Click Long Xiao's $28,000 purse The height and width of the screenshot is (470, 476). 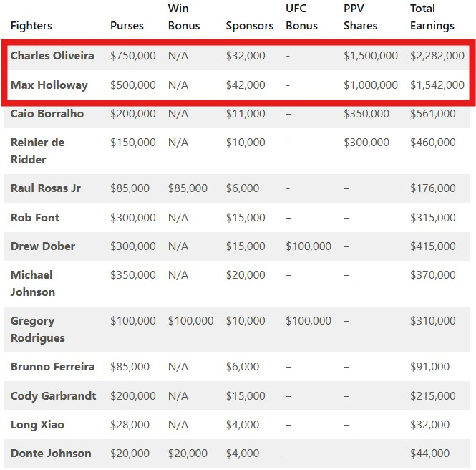click(130, 424)
